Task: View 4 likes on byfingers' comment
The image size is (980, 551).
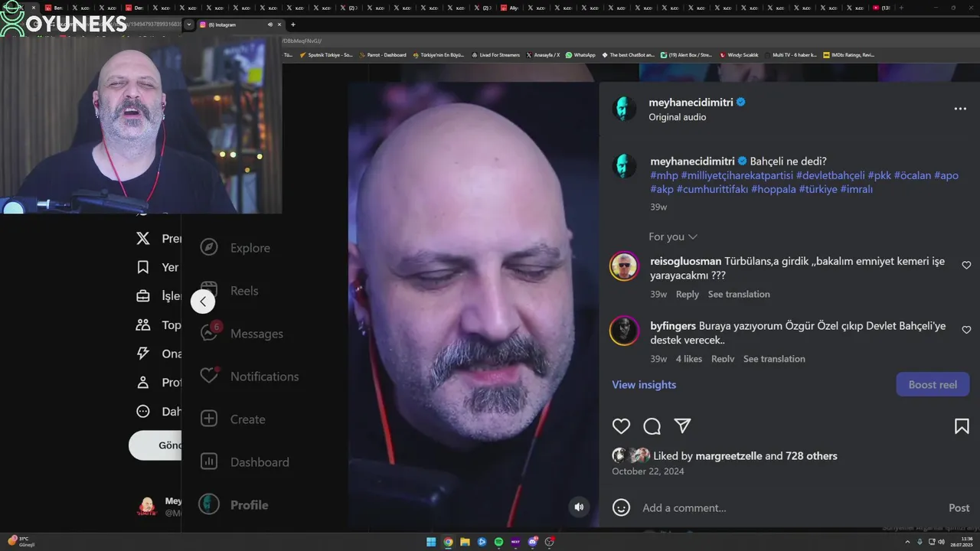Action: (689, 359)
